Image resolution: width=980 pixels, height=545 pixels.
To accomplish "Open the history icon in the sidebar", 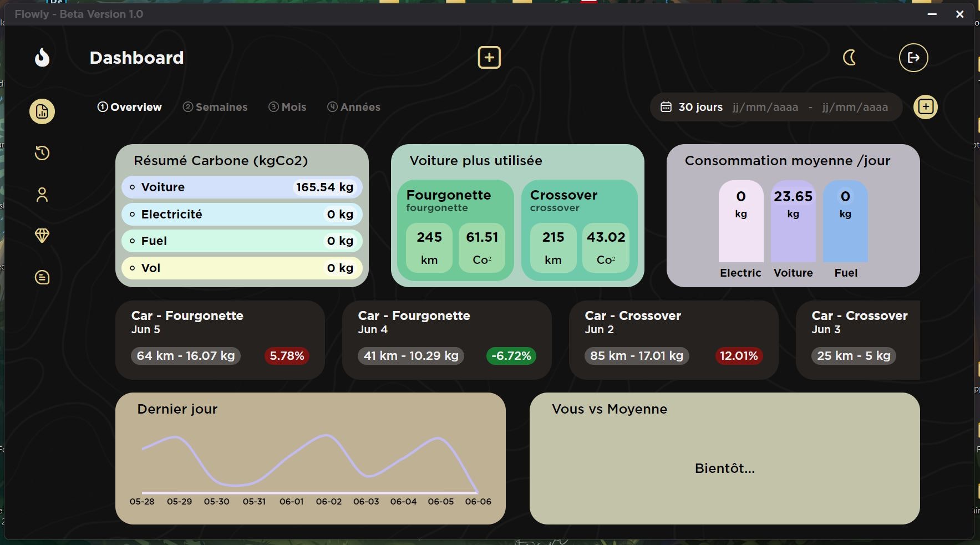I will 42,153.
